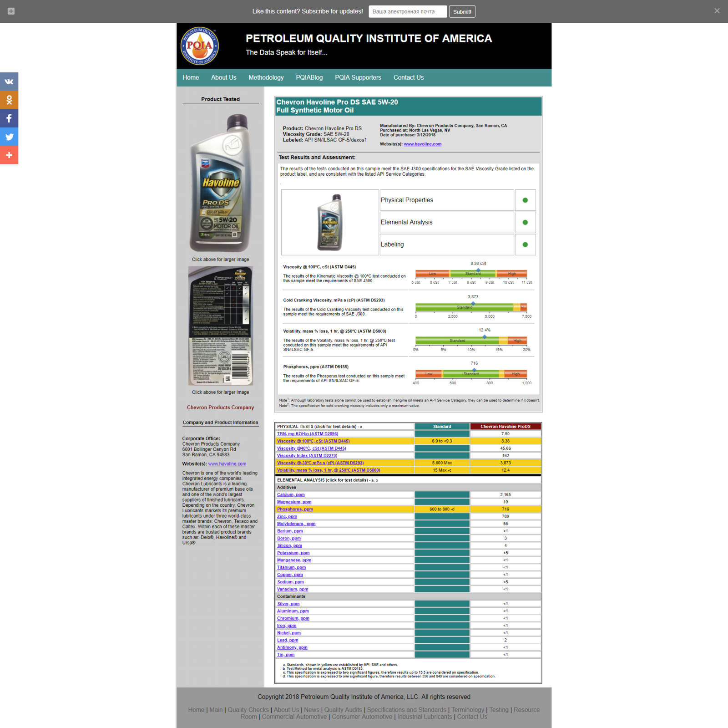Open Quality Checks footer link
Screen dimensions: 728x728
248,710
